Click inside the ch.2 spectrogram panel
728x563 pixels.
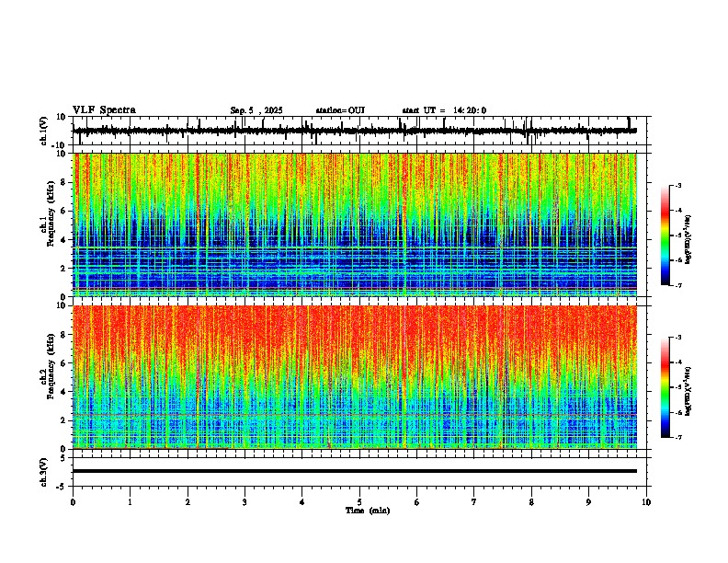pyautogui.click(x=355, y=377)
